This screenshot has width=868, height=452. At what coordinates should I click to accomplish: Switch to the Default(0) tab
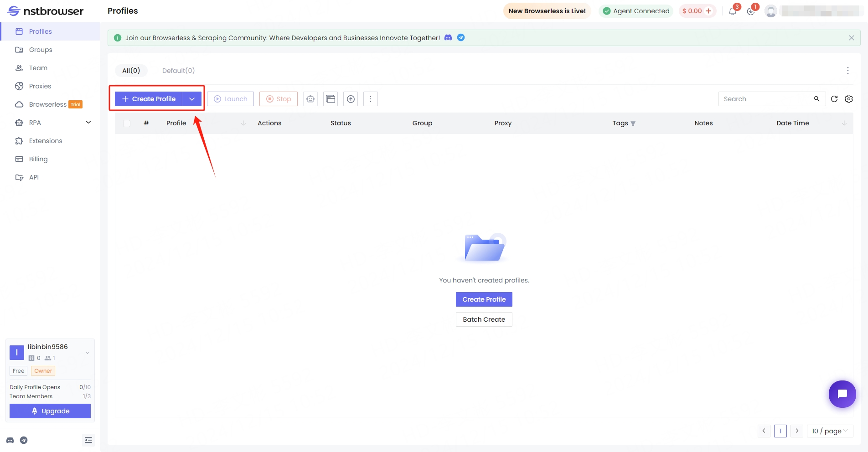[178, 71]
